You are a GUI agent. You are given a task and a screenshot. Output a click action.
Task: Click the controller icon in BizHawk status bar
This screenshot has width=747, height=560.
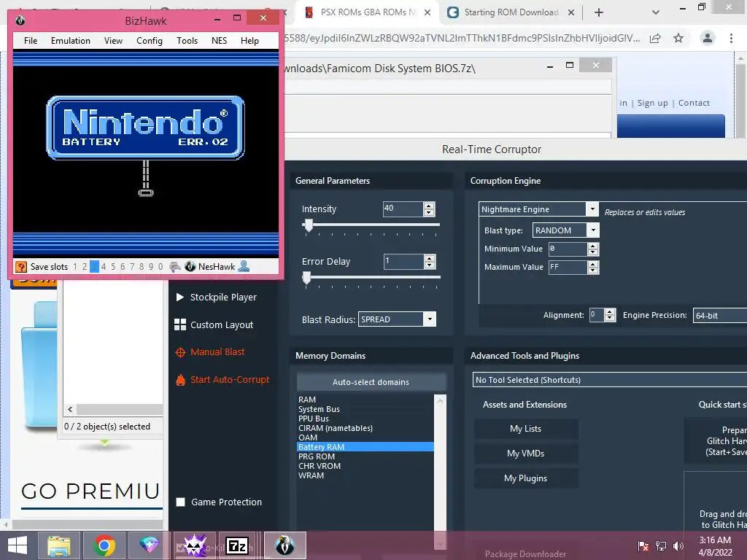[x=175, y=267]
